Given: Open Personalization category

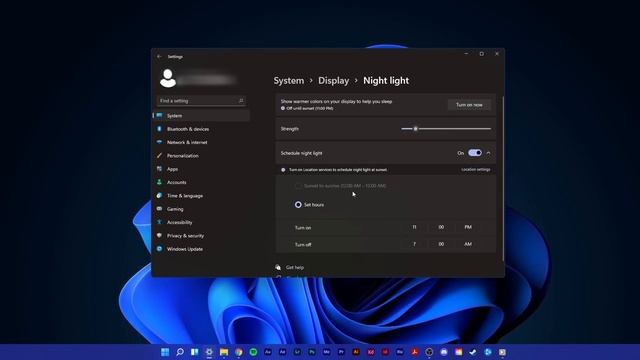Looking at the screenshot, I should click(201, 156).
